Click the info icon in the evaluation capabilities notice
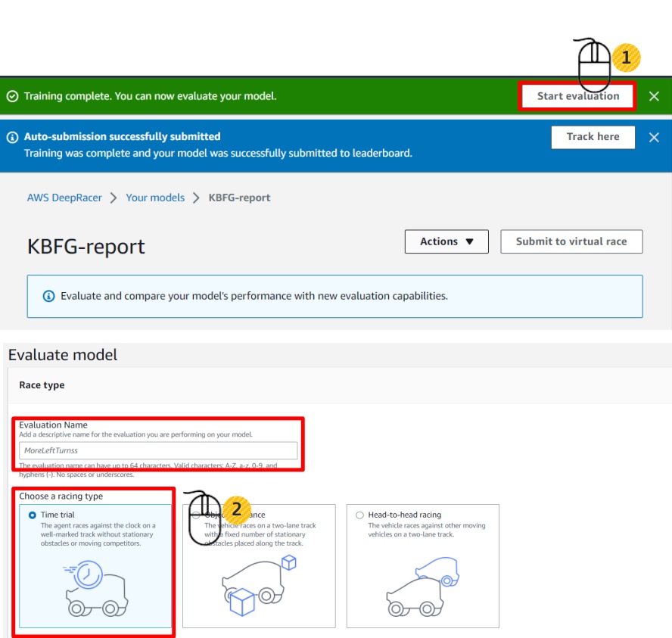Viewport: 672px width, 638px height. click(48, 296)
